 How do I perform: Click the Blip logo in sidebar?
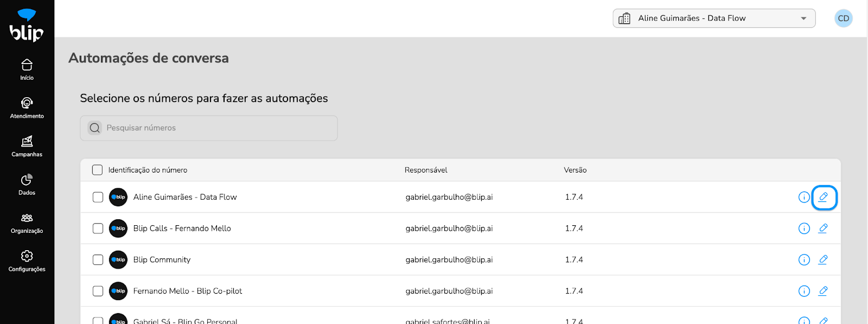click(27, 26)
